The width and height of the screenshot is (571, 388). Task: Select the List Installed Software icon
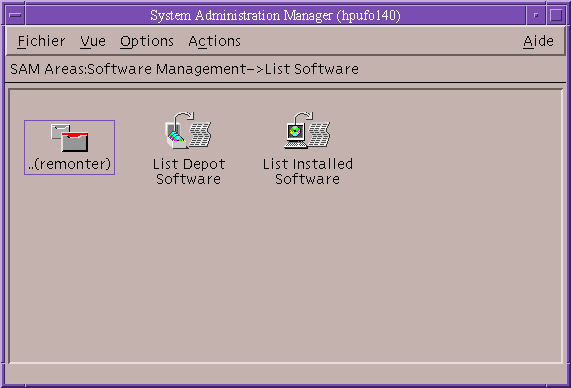pos(307,130)
